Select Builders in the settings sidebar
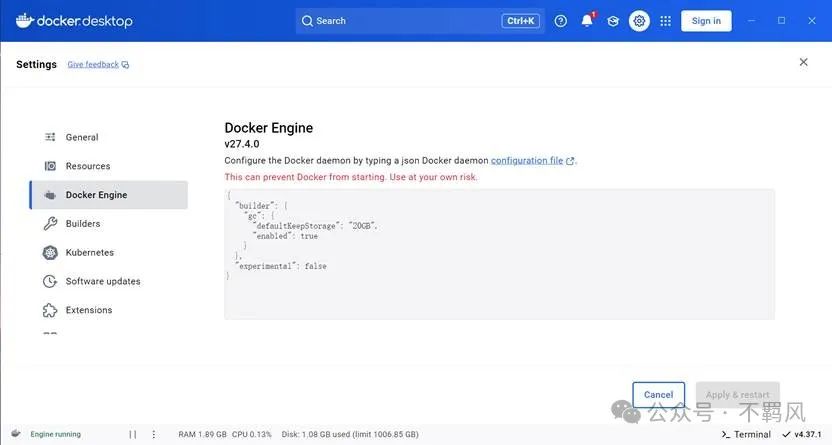 pyautogui.click(x=109, y=223)
